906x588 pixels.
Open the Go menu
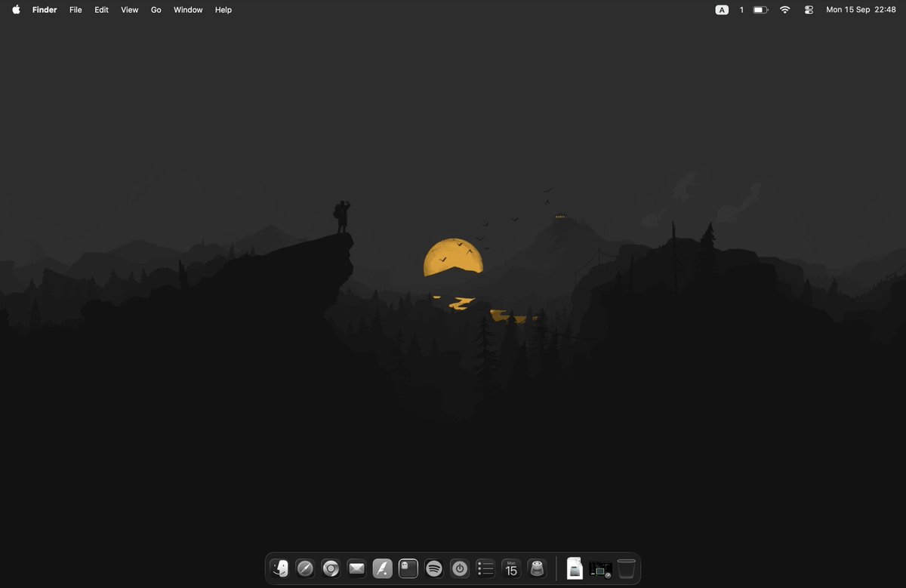pyautogui.click(x=156, y=10)
